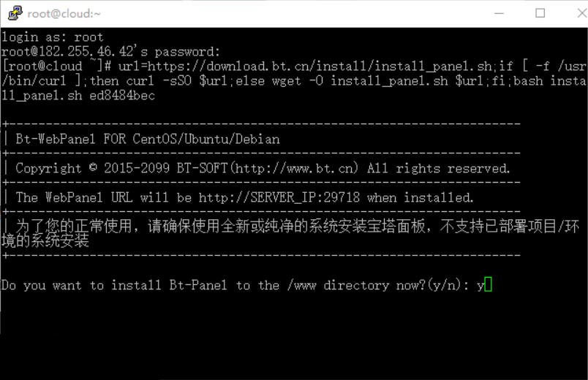
Task: Click the Chinese installation warning text
Action: (293, 227)
